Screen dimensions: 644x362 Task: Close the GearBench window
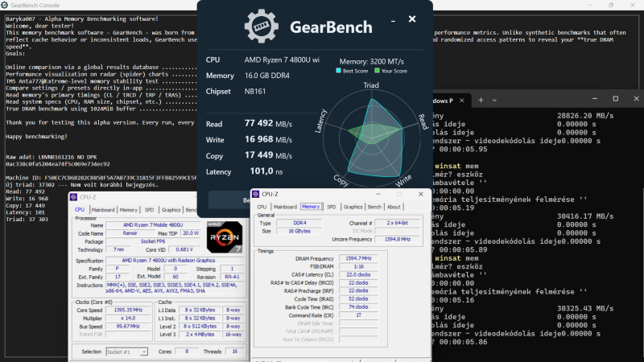[412, 19]
